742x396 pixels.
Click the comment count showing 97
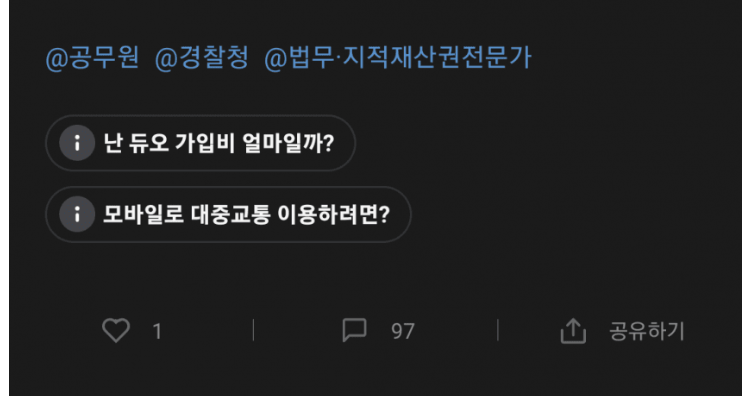pos(403,331)
